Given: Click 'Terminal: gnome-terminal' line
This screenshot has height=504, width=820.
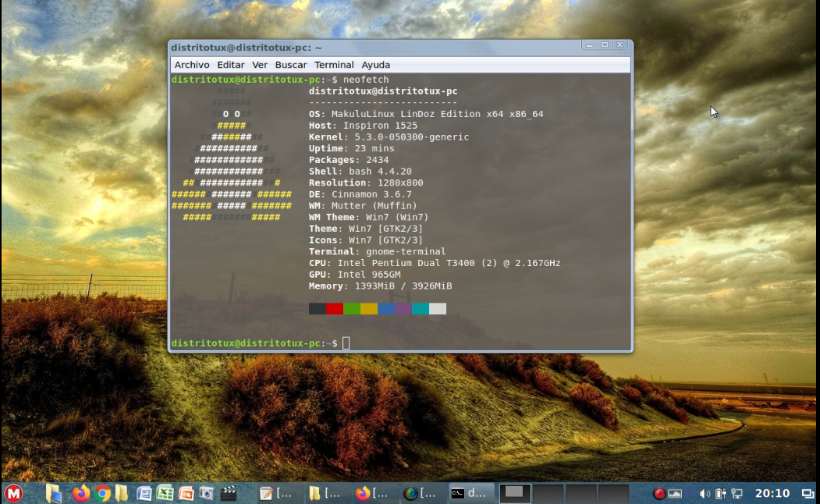Looking at the screenshot, I should pyautogui.click(x=377, y=251).
